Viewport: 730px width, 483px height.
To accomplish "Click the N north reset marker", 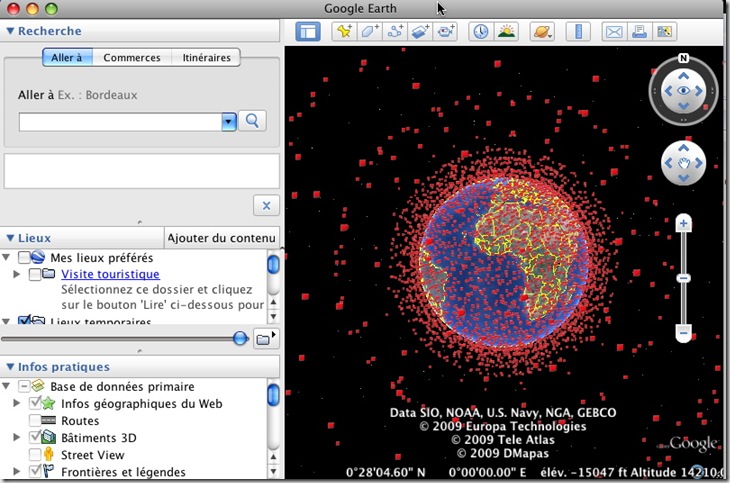I will coord(683,58).
